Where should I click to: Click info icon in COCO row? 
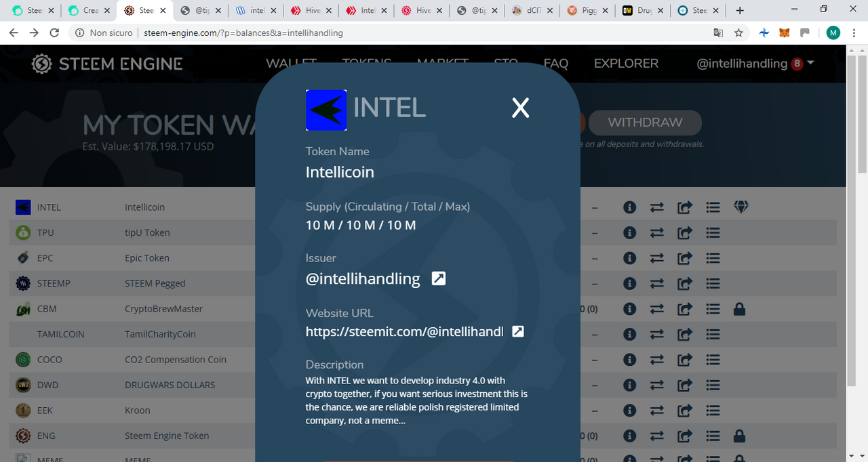629,360
